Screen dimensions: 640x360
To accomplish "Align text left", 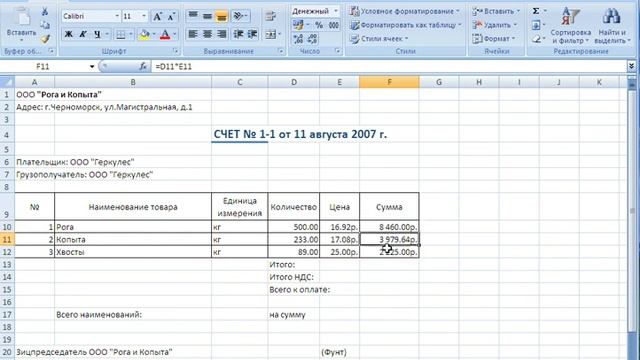I will tap(193, 34).
